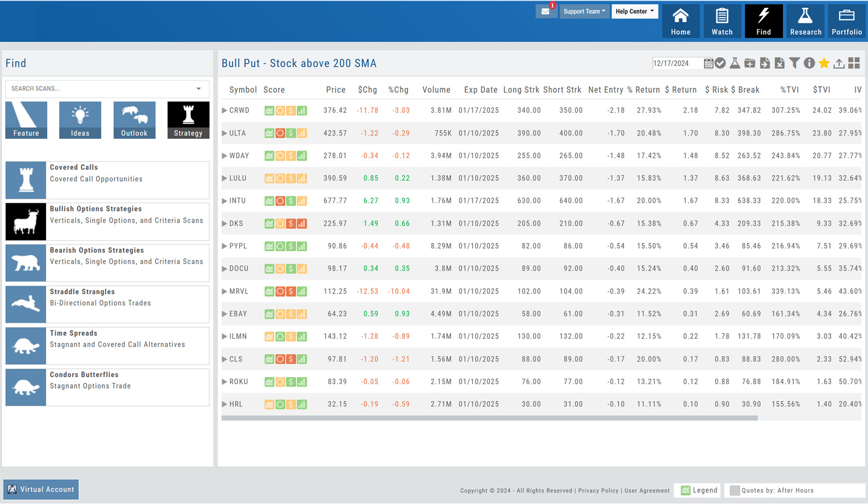
Task: Open the Privacy Policy link
Action: [598, 491]
